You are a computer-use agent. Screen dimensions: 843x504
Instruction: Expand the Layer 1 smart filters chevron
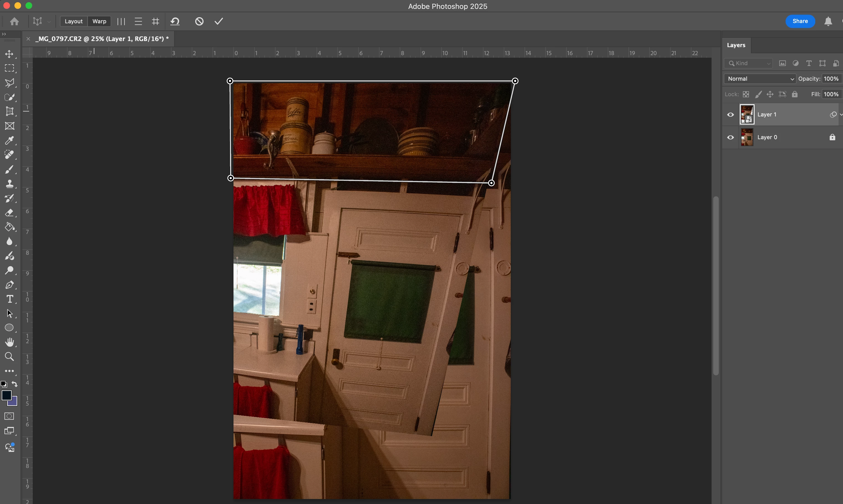tap(841, 115)
